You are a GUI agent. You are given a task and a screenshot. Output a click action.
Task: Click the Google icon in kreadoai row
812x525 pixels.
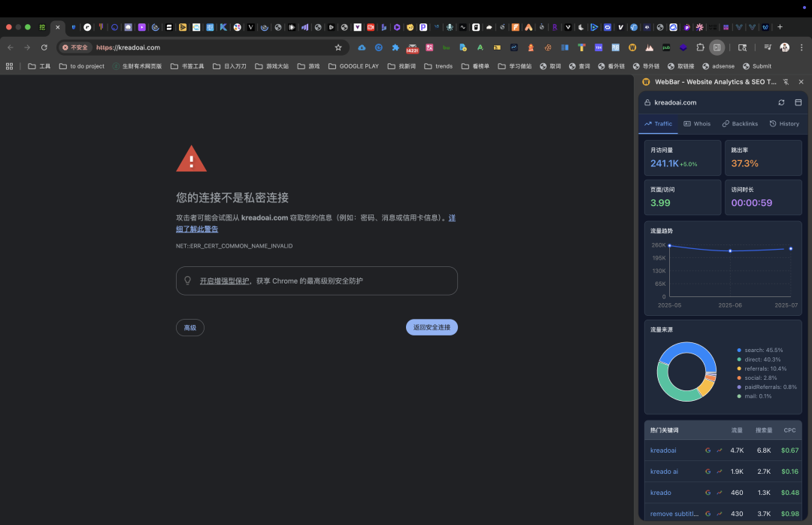[x=708, y=451]
